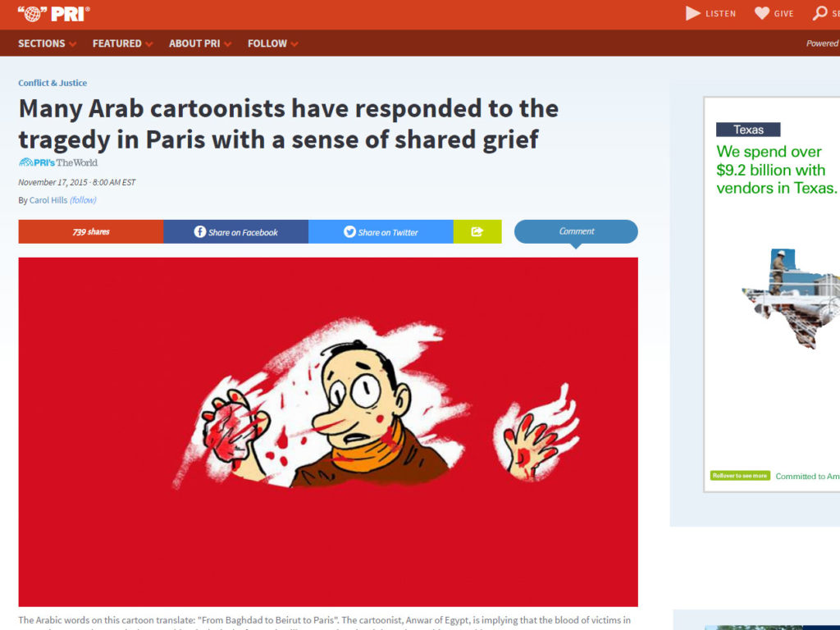This screenshot has height=630, width=840.
Task: Click the green share arrow icon
Action: (x=477, y=231)
